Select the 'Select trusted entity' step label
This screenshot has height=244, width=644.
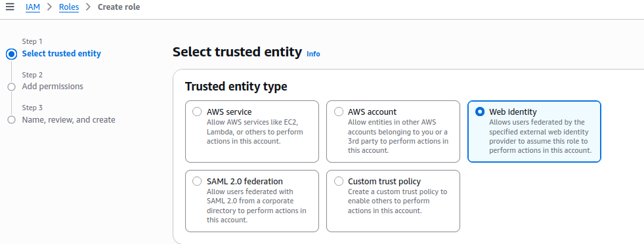(62, 53)
